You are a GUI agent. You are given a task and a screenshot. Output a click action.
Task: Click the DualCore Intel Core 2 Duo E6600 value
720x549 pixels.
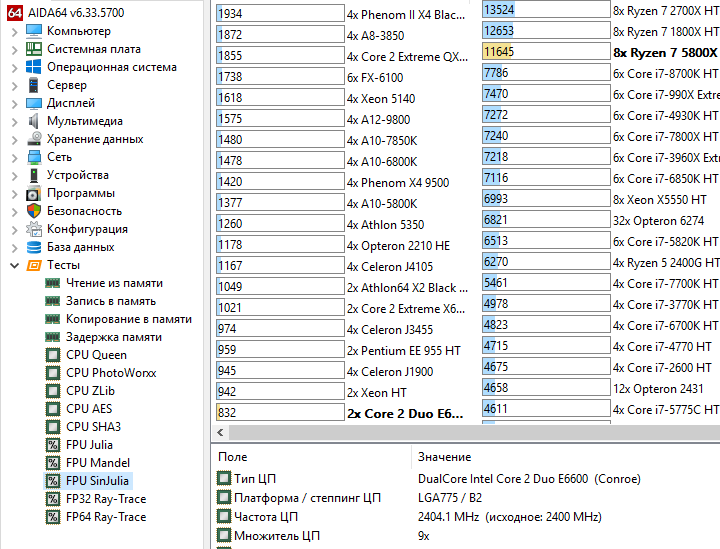pyautogui.click(x=529, y=479)
